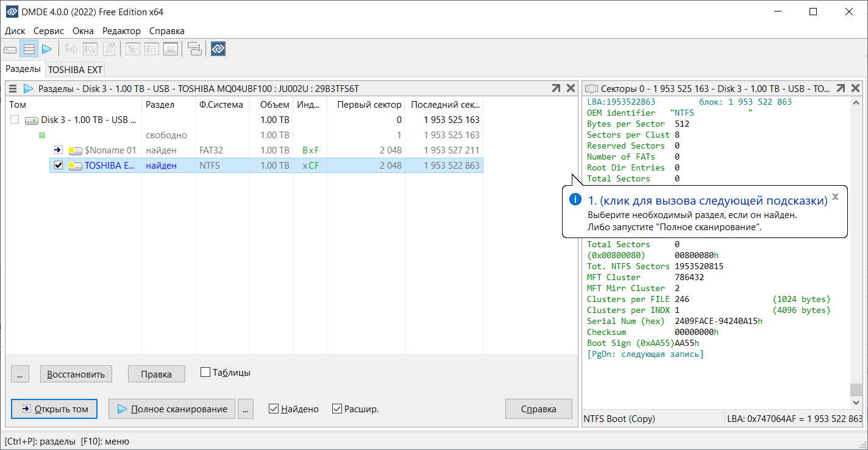Select the $Noname 01 FAT32 volume row
This screenshot has width=868, height=450.
pos(110,150)
